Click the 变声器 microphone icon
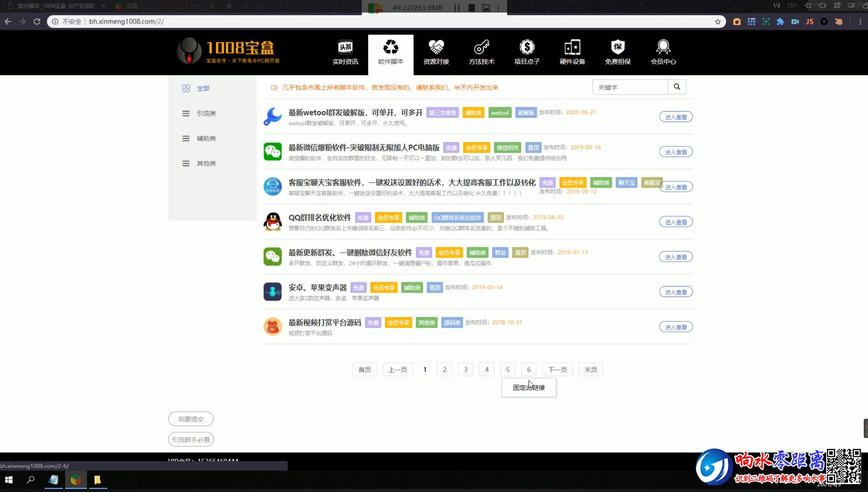Screen dimensions: 868x492 [272, 291]
